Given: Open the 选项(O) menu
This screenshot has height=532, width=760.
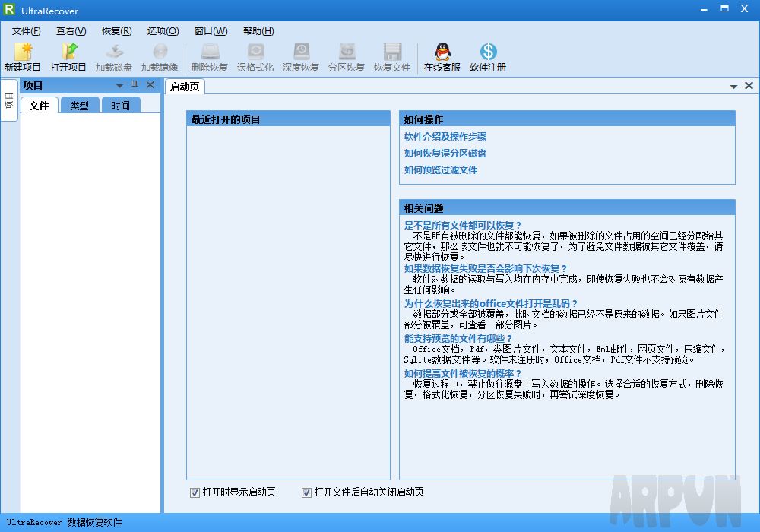Looking at the screenshot, I should (x=163, y=31).
